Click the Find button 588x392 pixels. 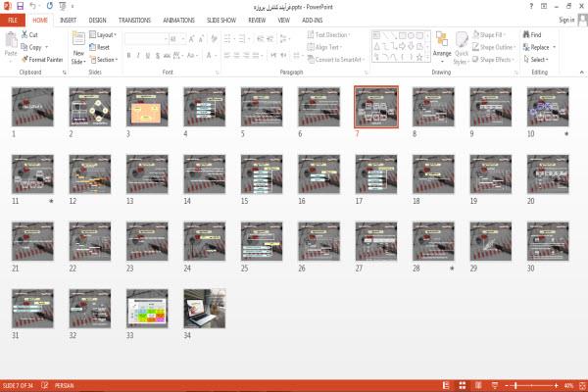point(532,34)
